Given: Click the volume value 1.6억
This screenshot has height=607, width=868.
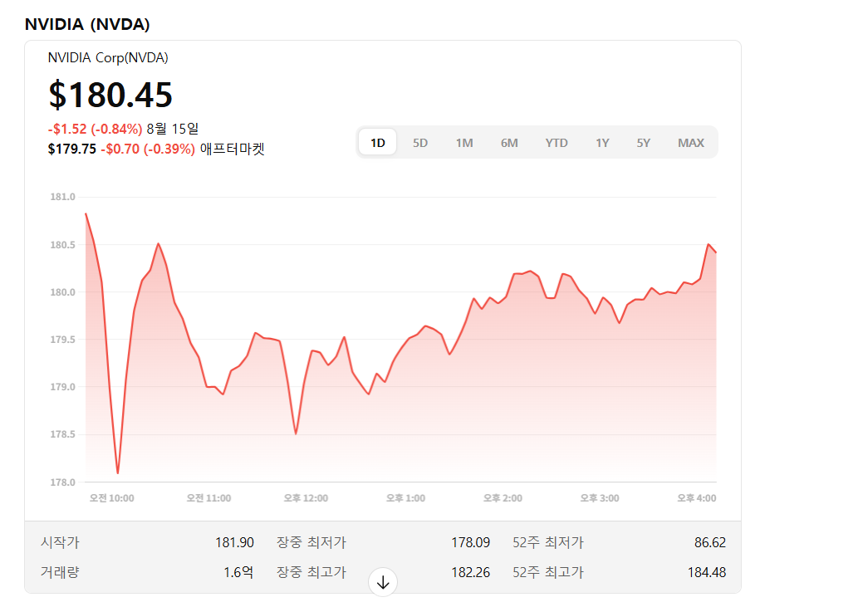Looking at the screenshot, I should tap(238, 572).
